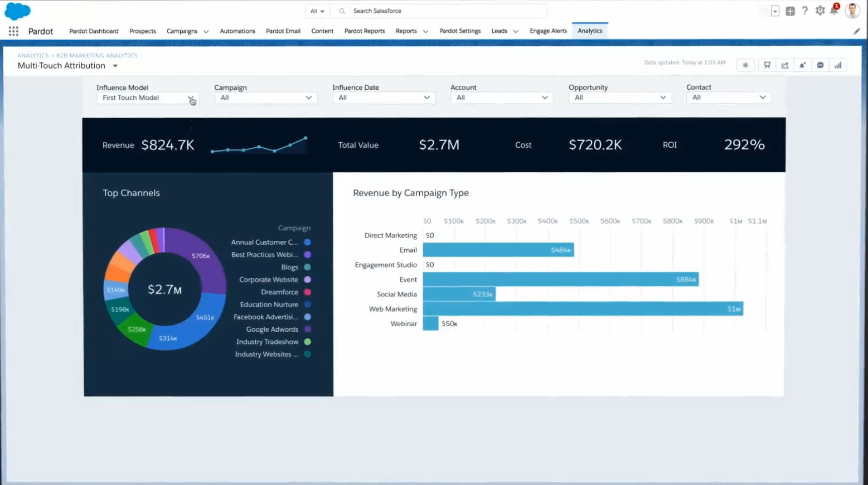This screenshot has width=868, height=485.
Task: Start presentation mode icon
Action: point(767,65)
